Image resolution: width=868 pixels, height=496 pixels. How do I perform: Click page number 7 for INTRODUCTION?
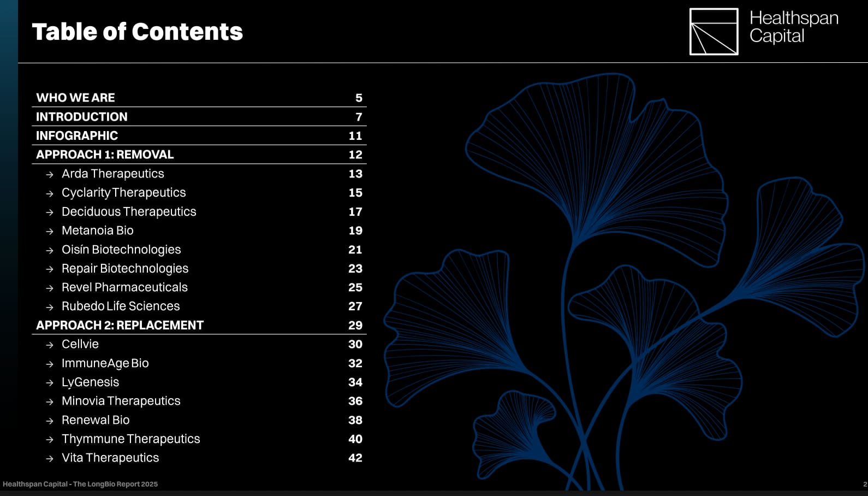(x=359, y=117)
